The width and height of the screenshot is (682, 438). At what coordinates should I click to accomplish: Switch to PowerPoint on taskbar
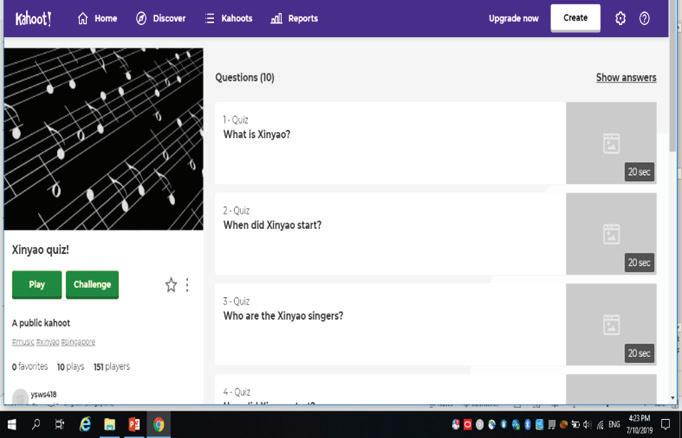coord(134,424)
